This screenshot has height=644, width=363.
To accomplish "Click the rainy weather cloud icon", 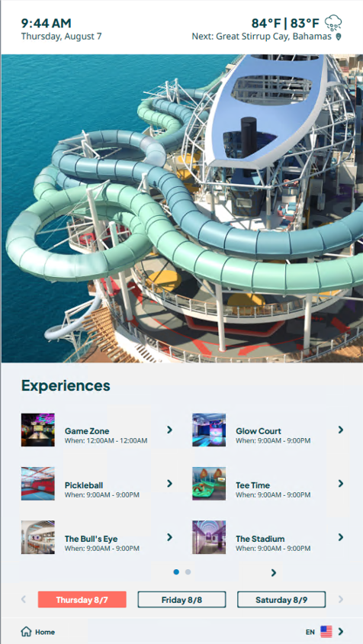I will 333,23.
